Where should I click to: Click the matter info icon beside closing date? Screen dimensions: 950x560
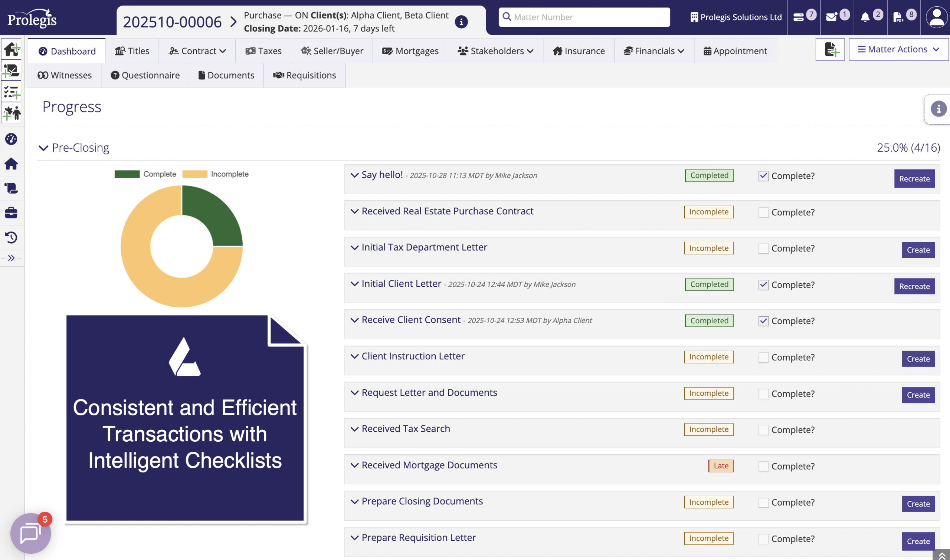coord(461,22)
